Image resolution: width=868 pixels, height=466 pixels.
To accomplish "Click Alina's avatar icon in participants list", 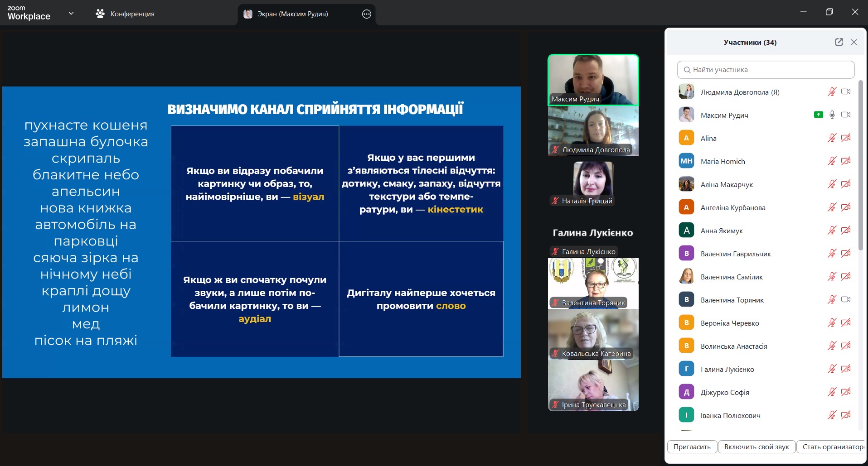I will 686,138.
